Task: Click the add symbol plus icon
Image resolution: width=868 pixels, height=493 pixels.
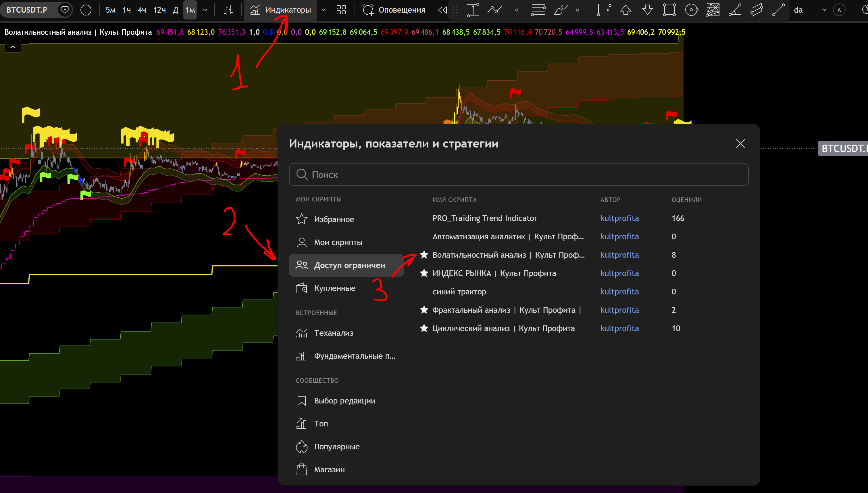Action: (86, 10)
